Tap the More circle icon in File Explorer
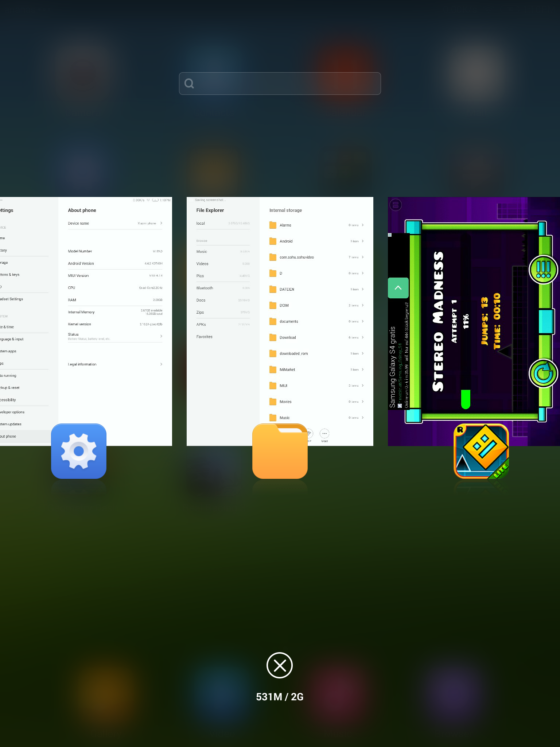The height and width of the screenshot is (747, 560). 324,434
